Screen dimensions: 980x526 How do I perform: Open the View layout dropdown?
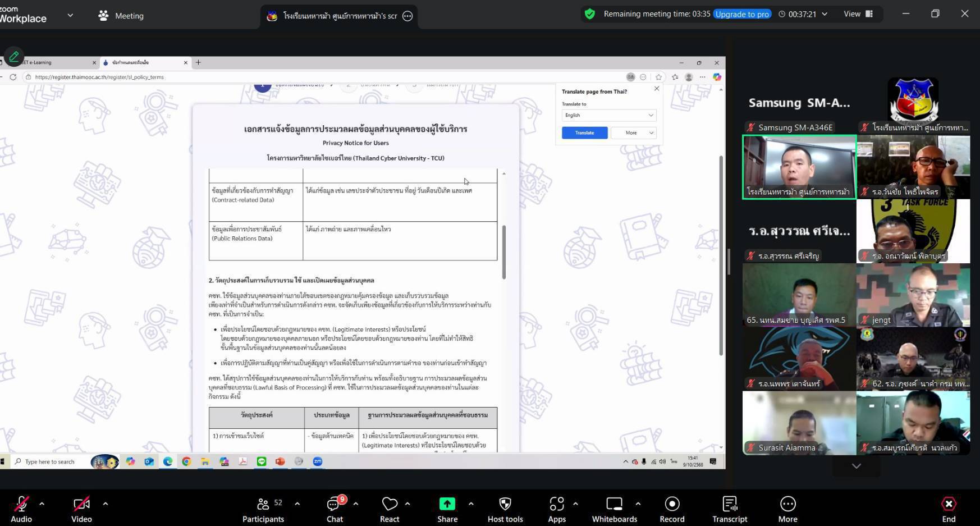click(858, 14)
